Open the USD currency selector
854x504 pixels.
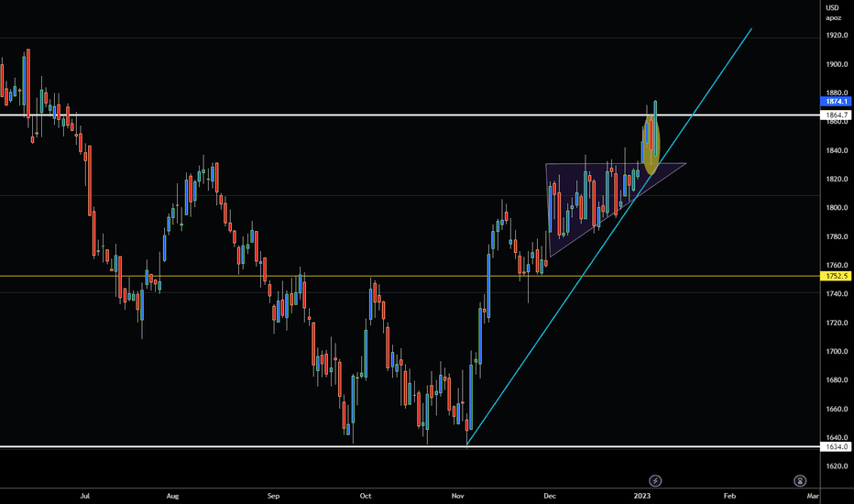(832, 7)
